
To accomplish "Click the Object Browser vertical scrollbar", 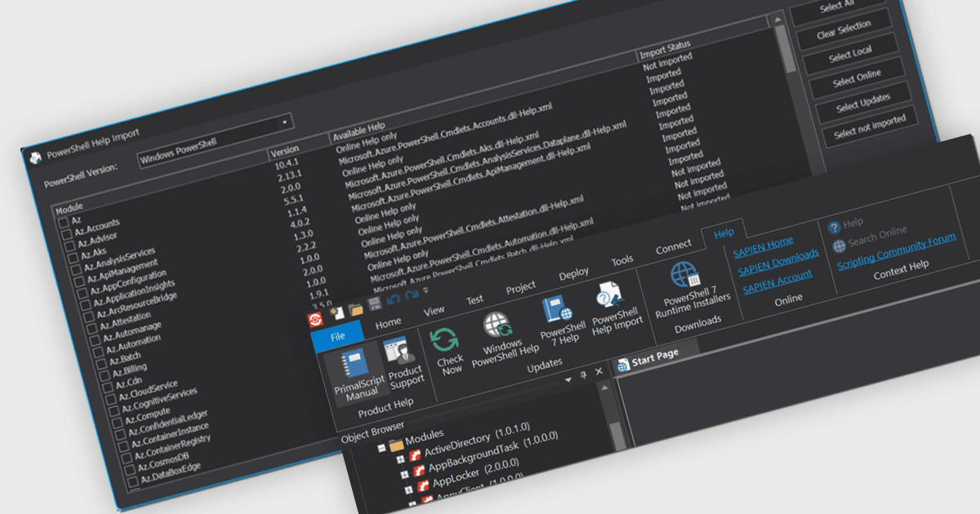I will (619, 436).
